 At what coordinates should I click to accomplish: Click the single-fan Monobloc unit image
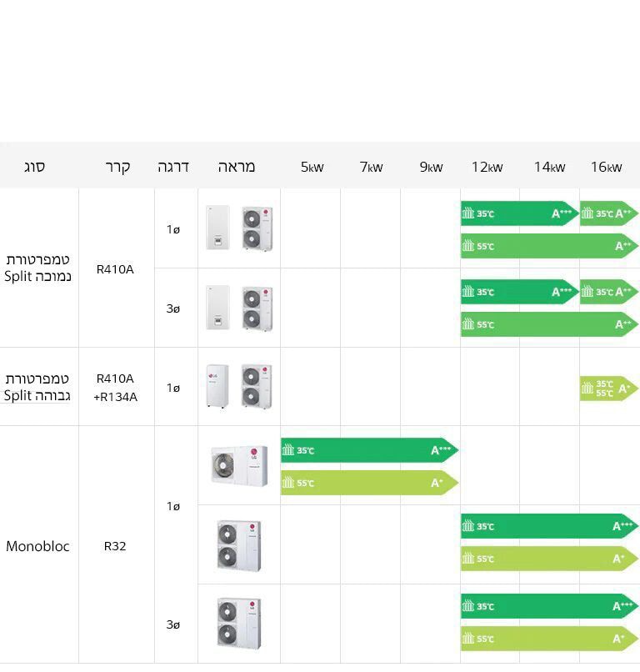coord(239,465)
